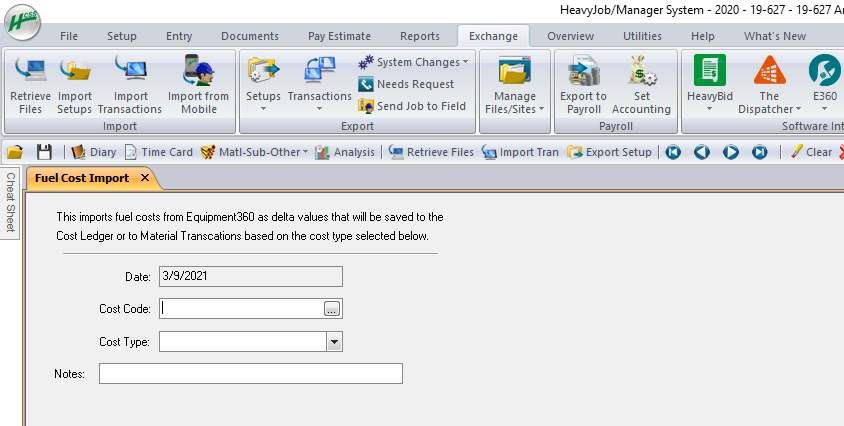The width and height of the screenshot is (844, 426).
Task: Open the Overview ribbon tab
Action: (571, 36)
